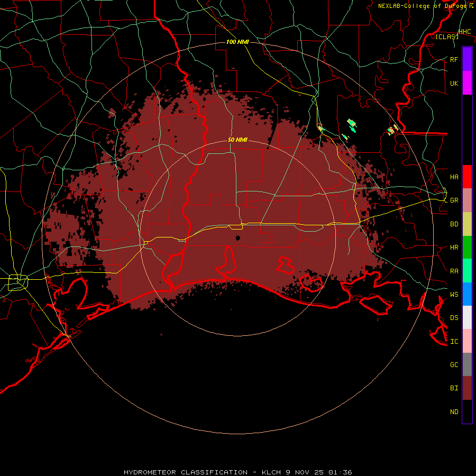The image size is (476, 476).
Task: Click the Hydrometeor Classification KLCH title text
Action: [x=238, y=472]
